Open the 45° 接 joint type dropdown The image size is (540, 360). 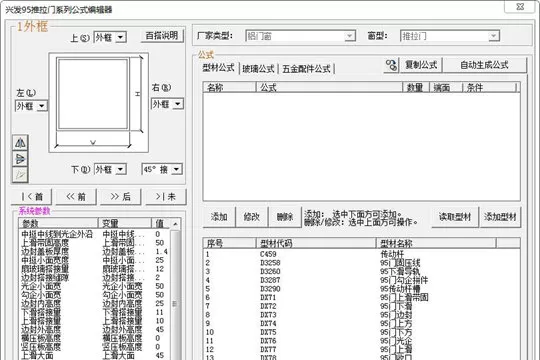pos(176,169)
